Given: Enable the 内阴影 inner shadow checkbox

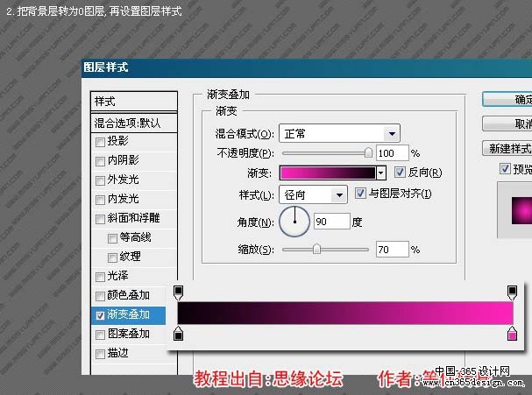Looking at the screenshot, I should (100, 161).
